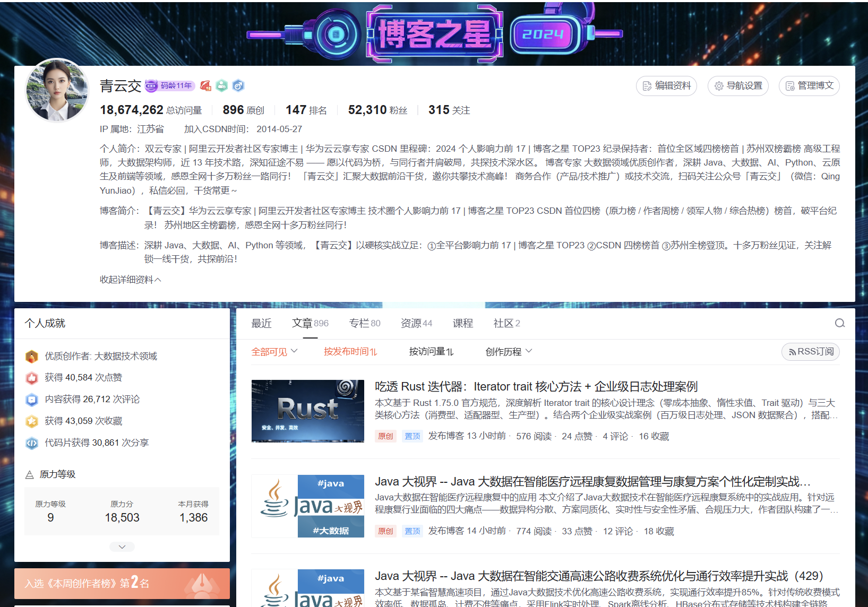Open the Rust article thumbnail
The height and width of the screenshot is (607, 868).
click(308, 411)
